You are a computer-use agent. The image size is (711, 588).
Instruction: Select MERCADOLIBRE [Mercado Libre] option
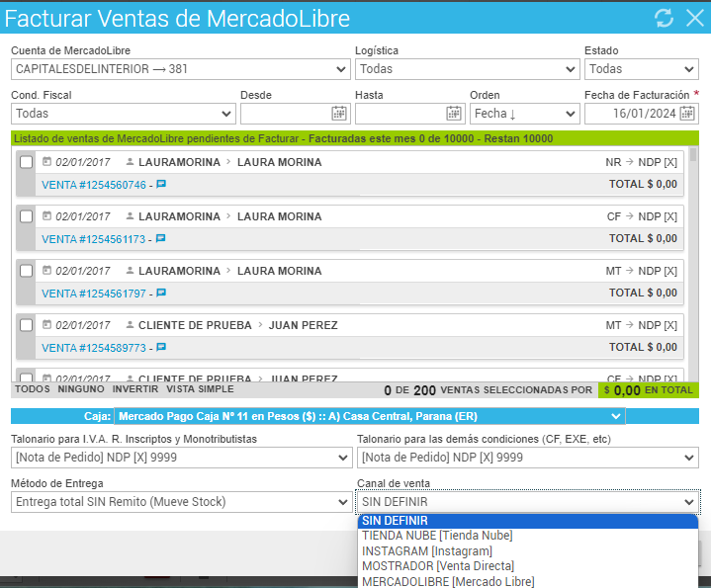(528, 582)
